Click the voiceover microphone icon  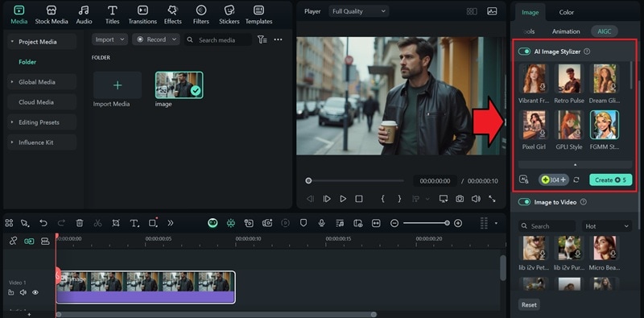tap(321, 223)
